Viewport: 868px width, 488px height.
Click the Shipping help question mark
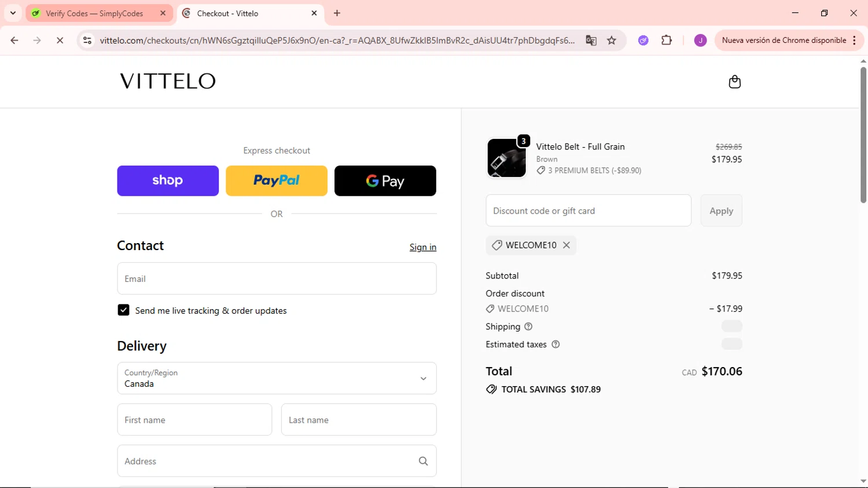click(528, 326)
